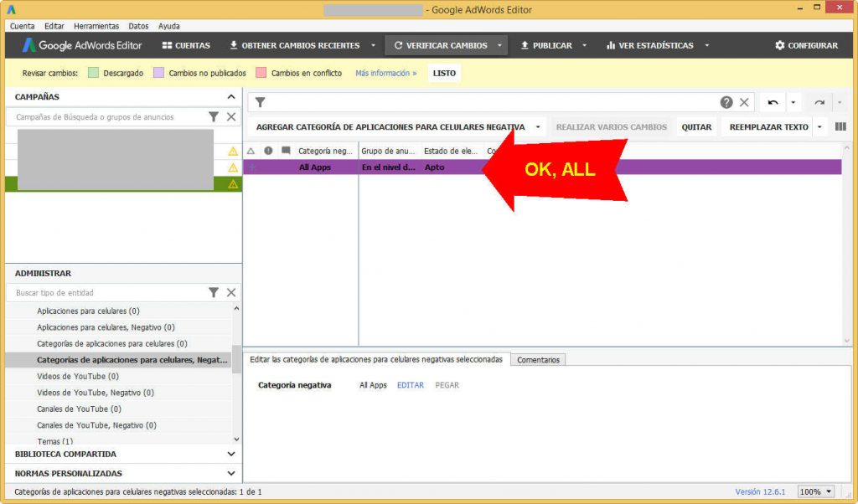Expand the BIBLIOTECA COMPARTIDA section

pyautogui.click(x=230, y=454)
